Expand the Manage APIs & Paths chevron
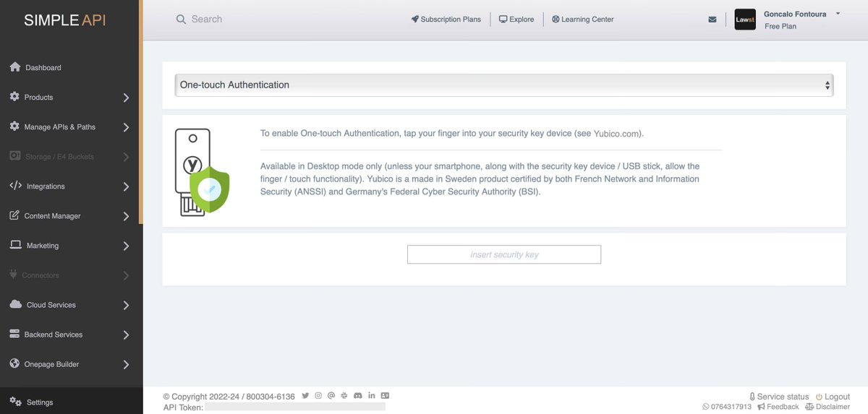 [x=126, y=127]
